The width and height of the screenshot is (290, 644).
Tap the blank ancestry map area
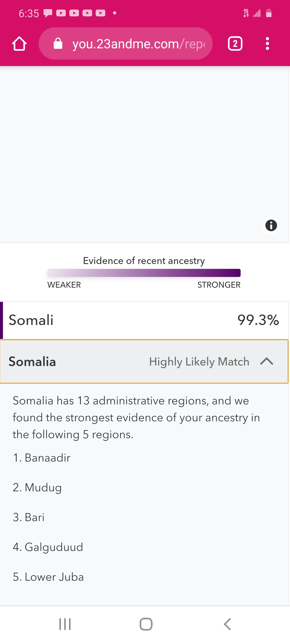click(x=144, y=155)
